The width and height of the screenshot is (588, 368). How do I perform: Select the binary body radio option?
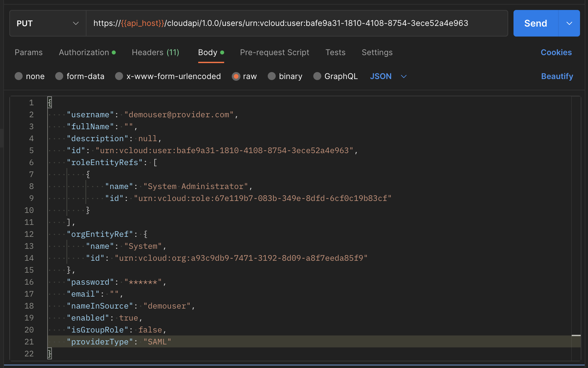[x=272, y=76]
